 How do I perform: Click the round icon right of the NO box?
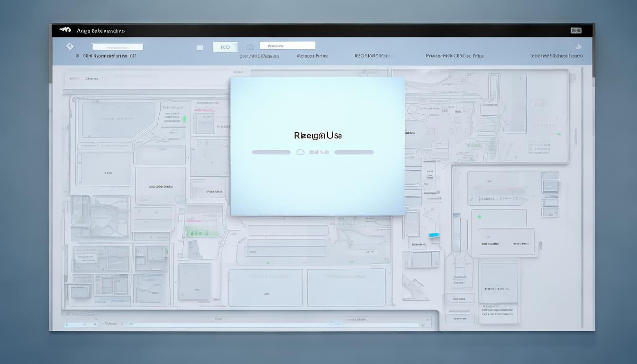click(x=250, y=47)
